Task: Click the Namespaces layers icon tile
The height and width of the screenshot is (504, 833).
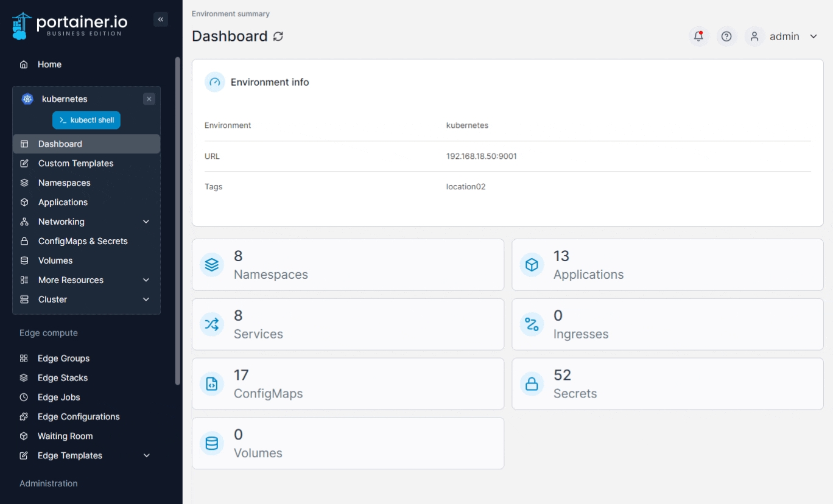Action: [212, 265]
